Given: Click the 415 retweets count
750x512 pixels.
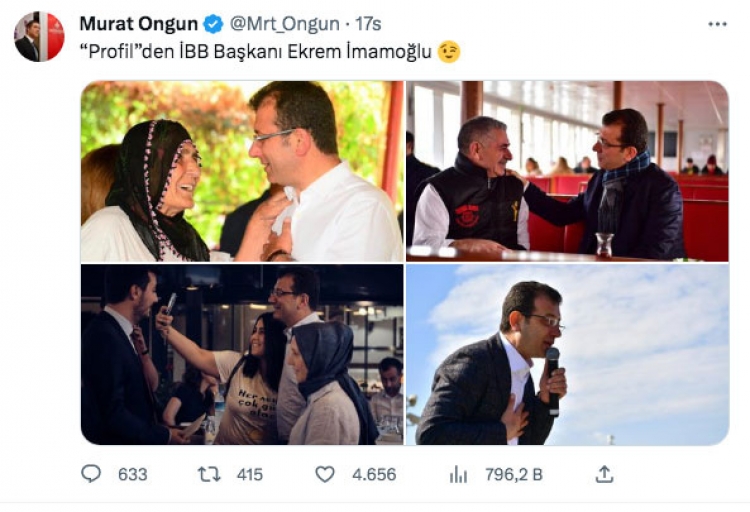Looking at the screenshot, I should pyautogui.click(x=249, y=474).
